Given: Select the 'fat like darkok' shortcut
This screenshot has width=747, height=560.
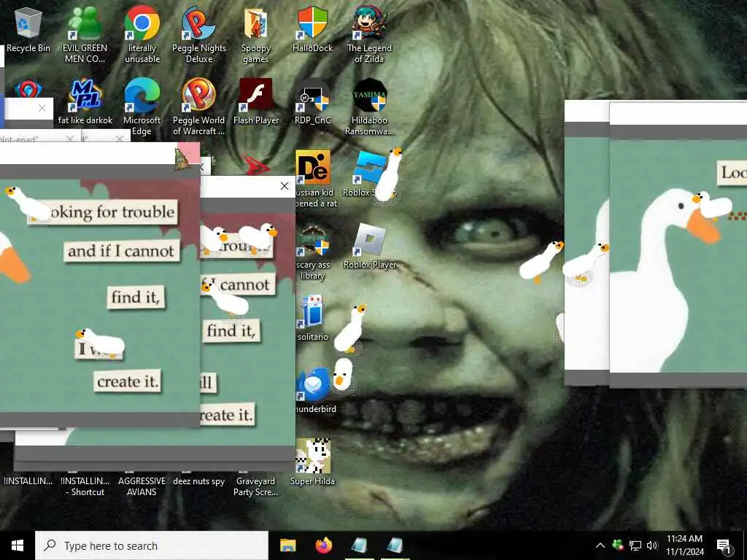Looking at the screenshot, I should (85, 101).
